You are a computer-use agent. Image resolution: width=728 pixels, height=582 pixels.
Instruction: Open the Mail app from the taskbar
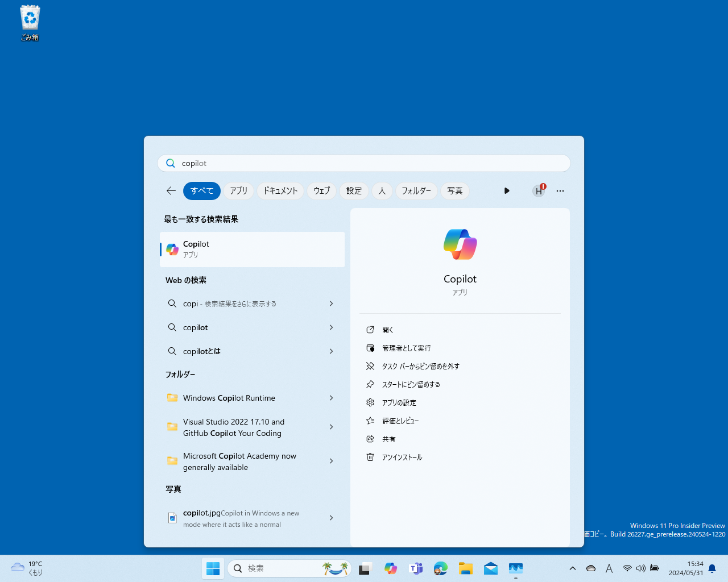pyautogui.click(x=491, y=568)
